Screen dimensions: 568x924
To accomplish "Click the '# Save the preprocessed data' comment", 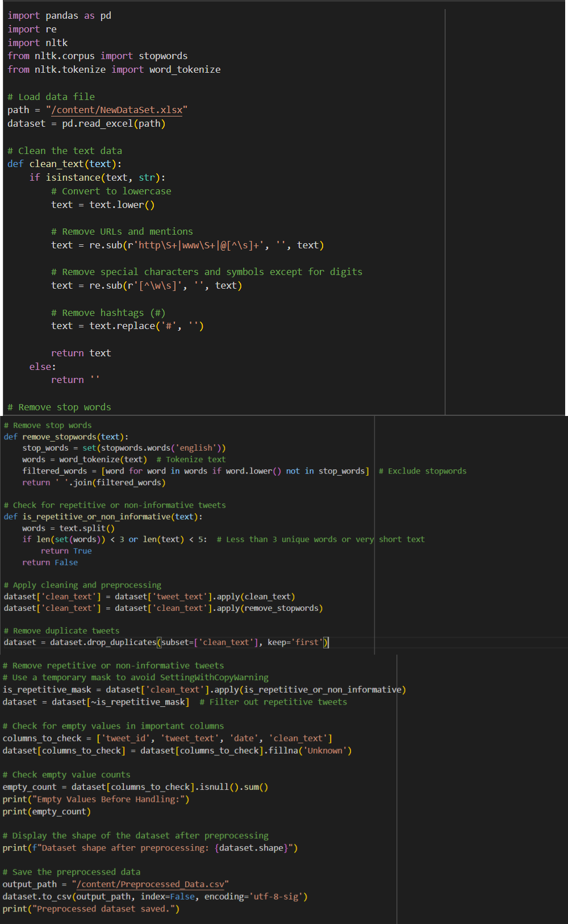I will click(x=72, y=872).
